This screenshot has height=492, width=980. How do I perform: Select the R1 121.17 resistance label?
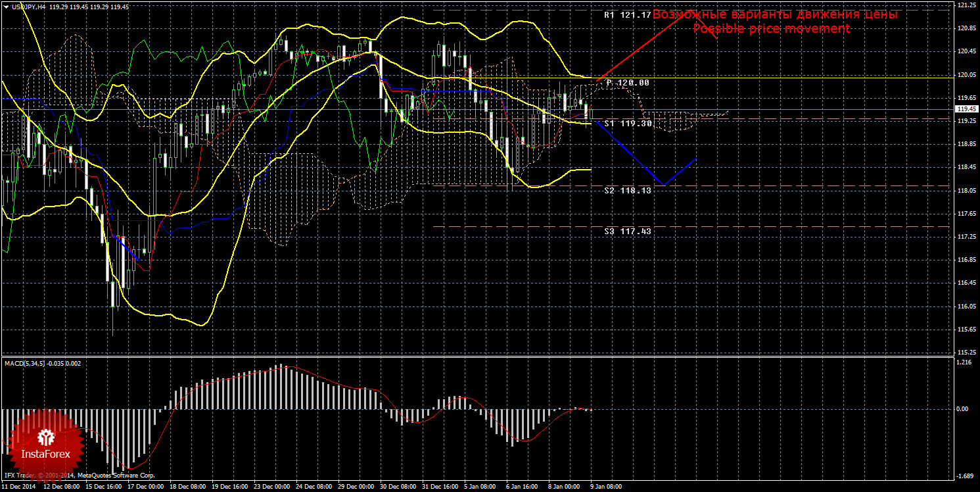pyautogui.click(x=628, y=14)
